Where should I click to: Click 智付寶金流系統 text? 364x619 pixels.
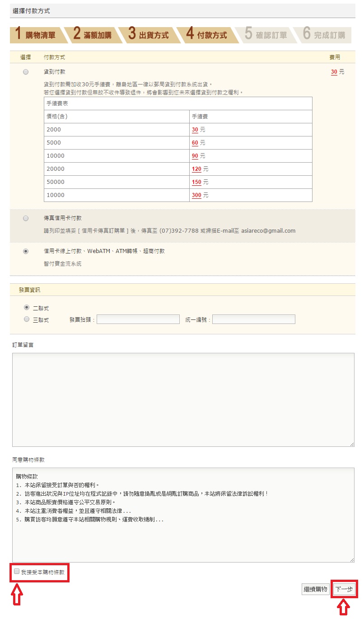click(63, 264)
